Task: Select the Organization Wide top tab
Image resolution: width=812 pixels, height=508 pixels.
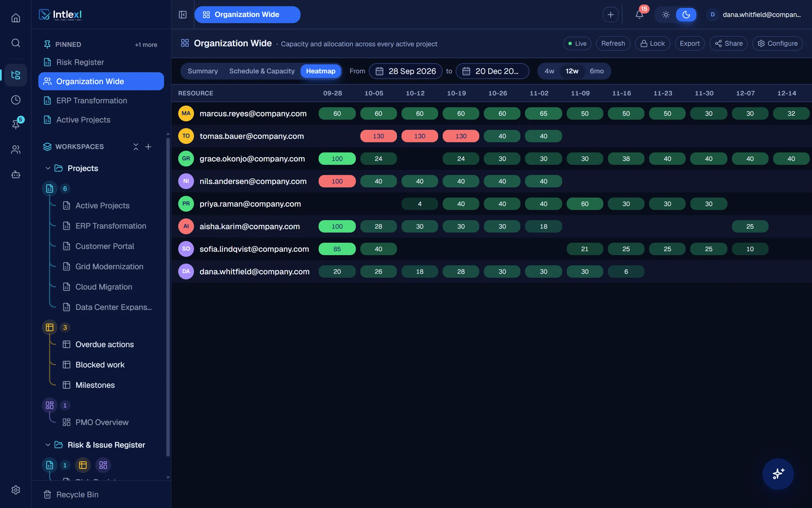Action: 247,15
